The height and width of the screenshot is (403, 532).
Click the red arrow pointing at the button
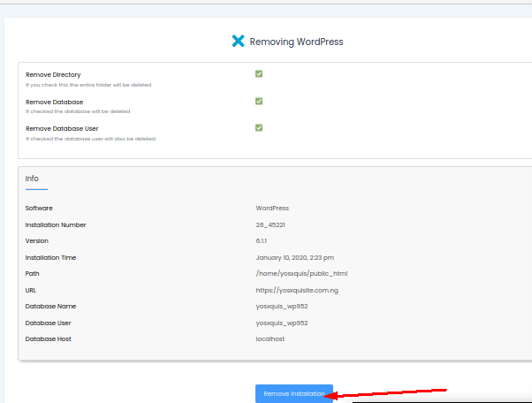click(x=389, y=392)
